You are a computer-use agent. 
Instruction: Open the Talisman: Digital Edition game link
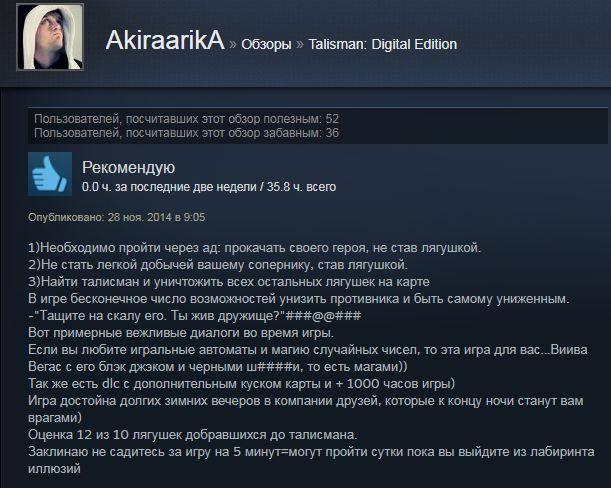click(x=383, y=44)
